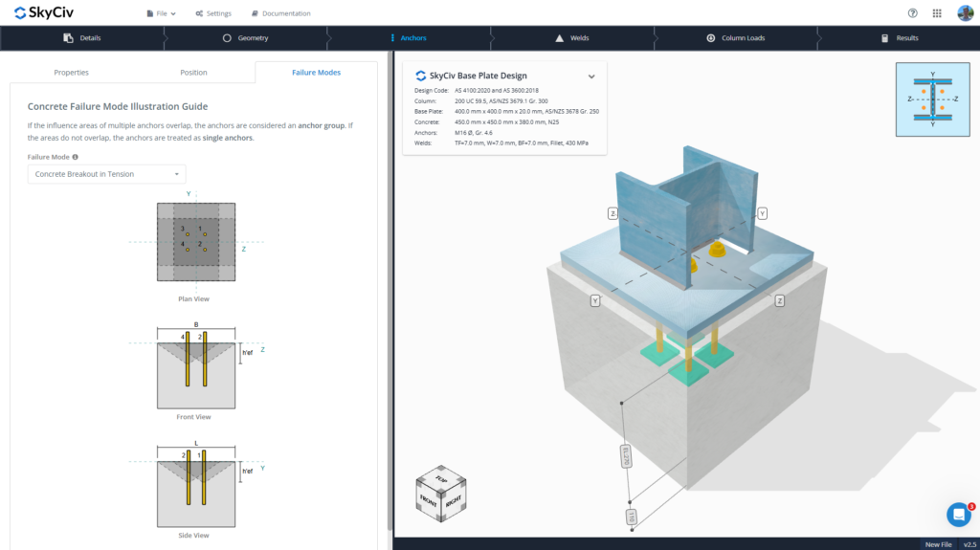The height and width of the screenshot is (550, 980).
Task: Click the Welds specification text
Action: click(x=522, y=143)
